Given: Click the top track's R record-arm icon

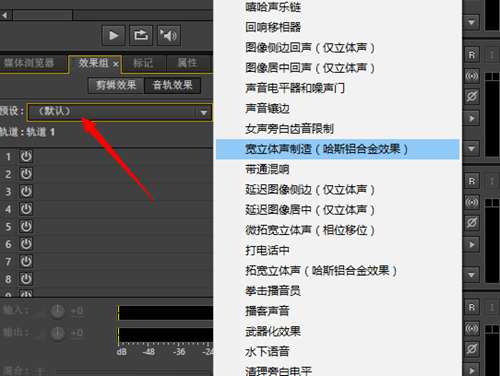Looking at the screenshot, I should pos(471,55).
